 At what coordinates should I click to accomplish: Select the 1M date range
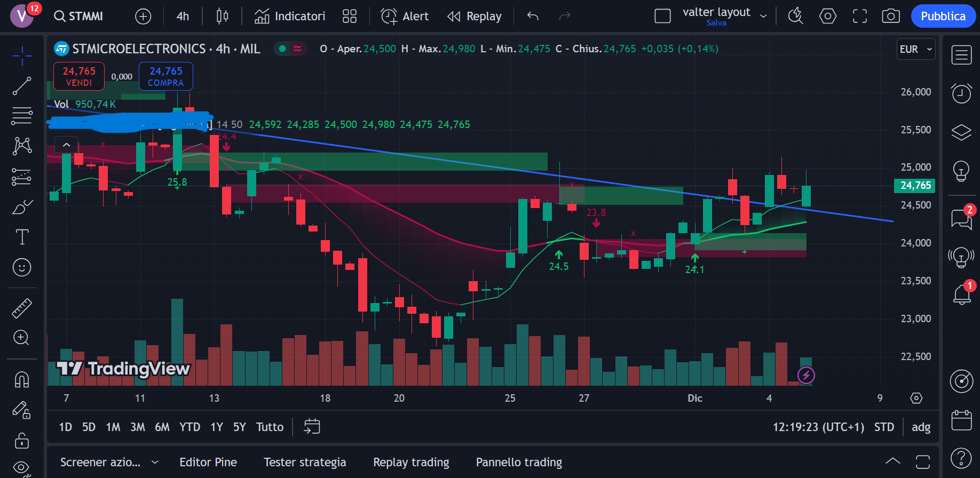(113, 427)
